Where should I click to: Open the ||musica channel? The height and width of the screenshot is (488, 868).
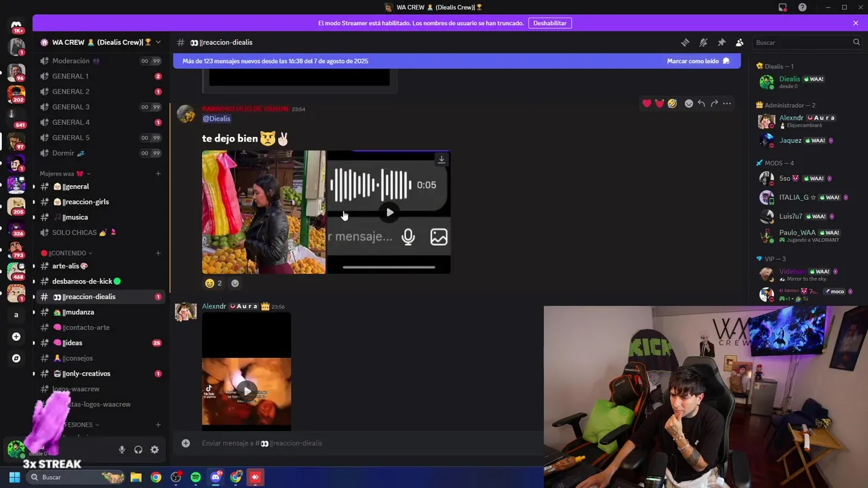[101, 218]
